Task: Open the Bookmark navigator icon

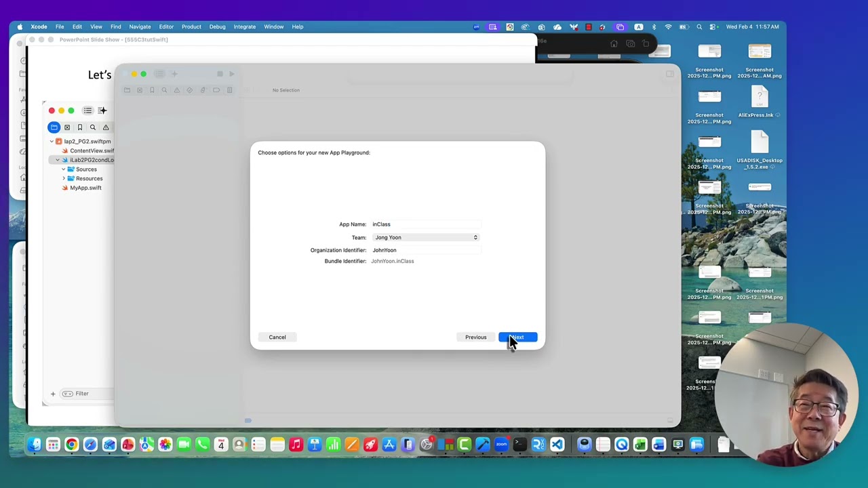Action: (x=80, y=127)
